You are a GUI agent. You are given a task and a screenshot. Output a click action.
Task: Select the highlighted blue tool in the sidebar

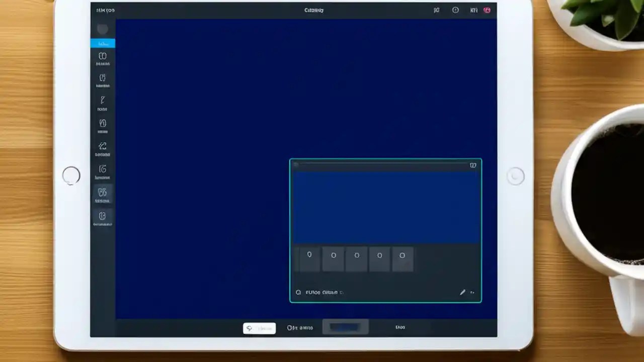(x=103, y=43)
